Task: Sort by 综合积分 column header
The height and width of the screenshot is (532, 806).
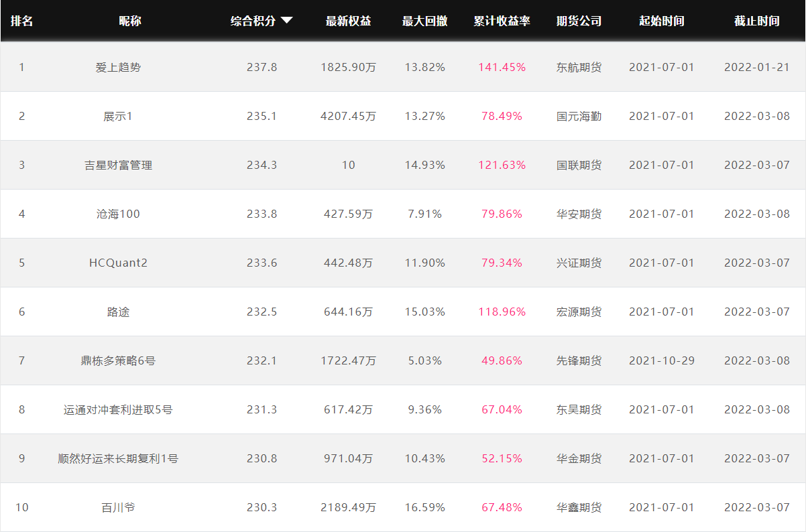Action: (x=253, y=21)
